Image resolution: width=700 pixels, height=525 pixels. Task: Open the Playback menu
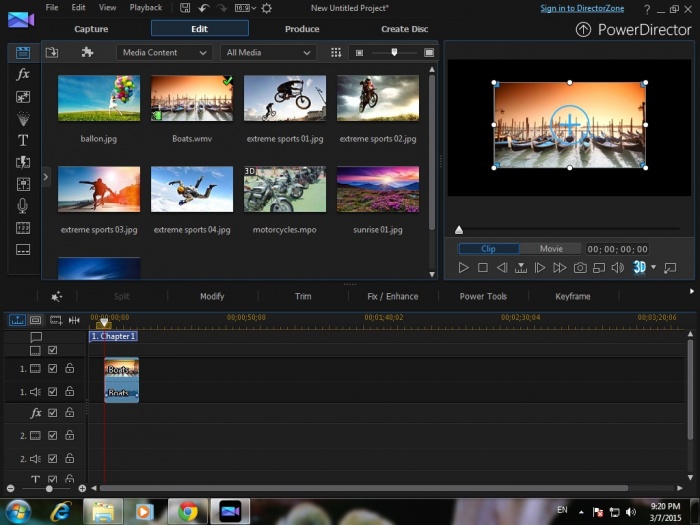coord(145,8)
